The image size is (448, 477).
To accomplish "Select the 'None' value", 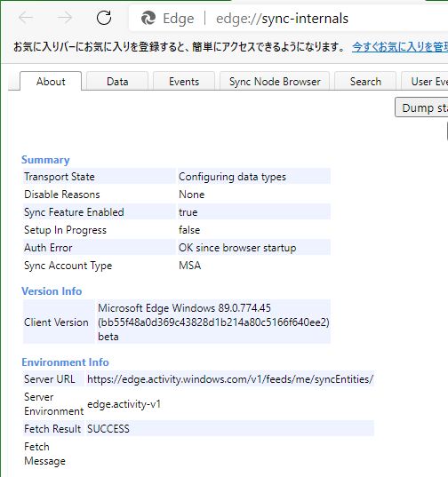I will [191, 195].
